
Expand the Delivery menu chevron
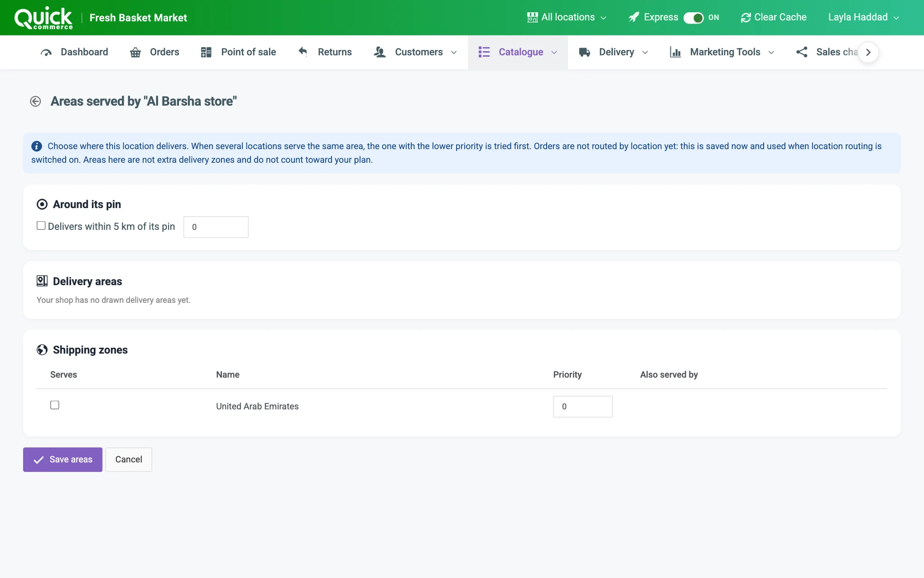[645, 53]
